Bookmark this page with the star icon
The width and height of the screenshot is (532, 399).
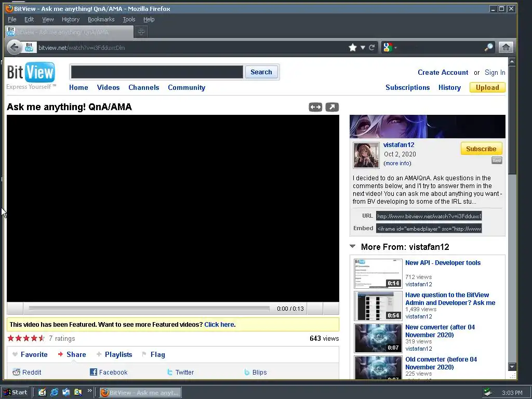click(353, 47)
